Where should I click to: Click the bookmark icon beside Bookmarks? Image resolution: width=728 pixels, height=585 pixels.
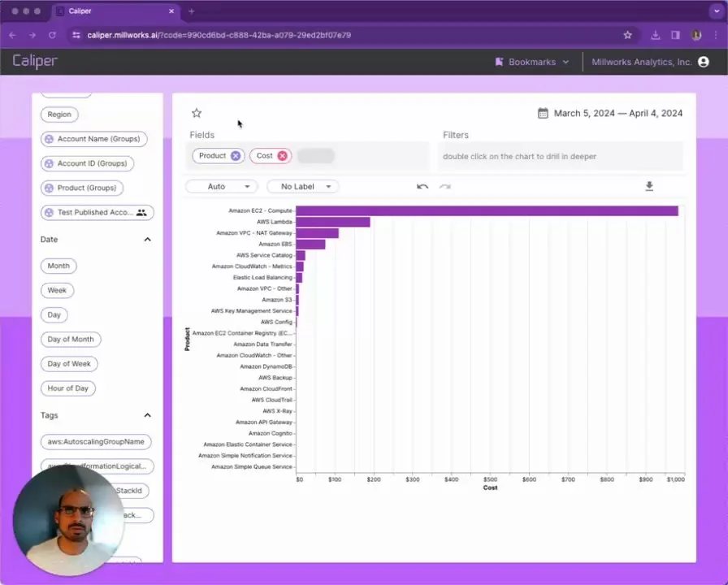click(x=498, y=61)
